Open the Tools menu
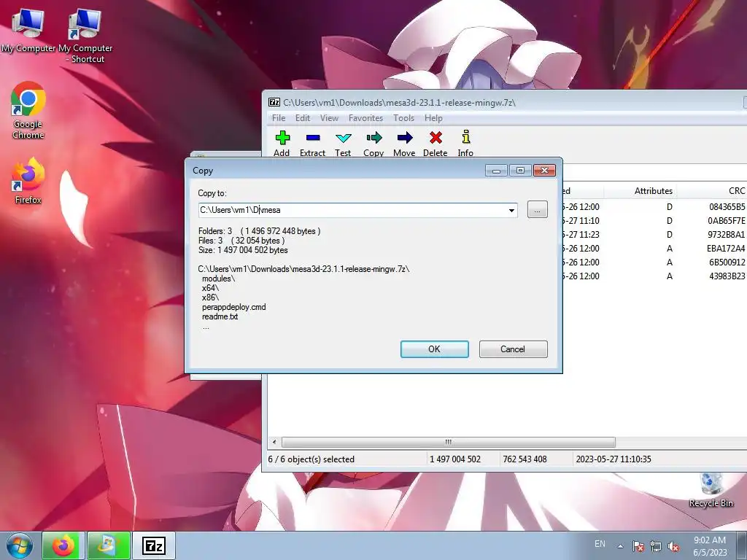The image size is (747, 560). tap(403, 118)
